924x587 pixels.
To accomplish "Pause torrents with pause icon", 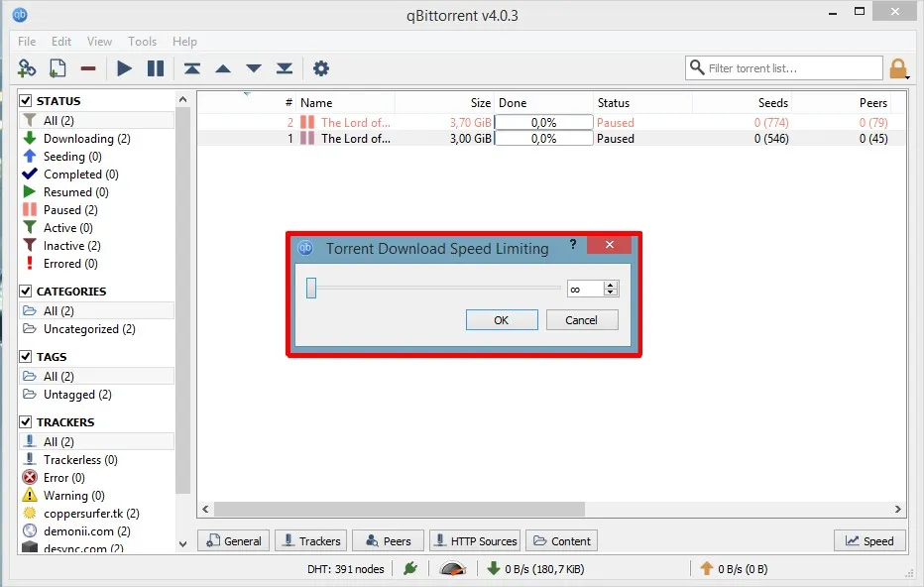I will [x=156, y=68].
